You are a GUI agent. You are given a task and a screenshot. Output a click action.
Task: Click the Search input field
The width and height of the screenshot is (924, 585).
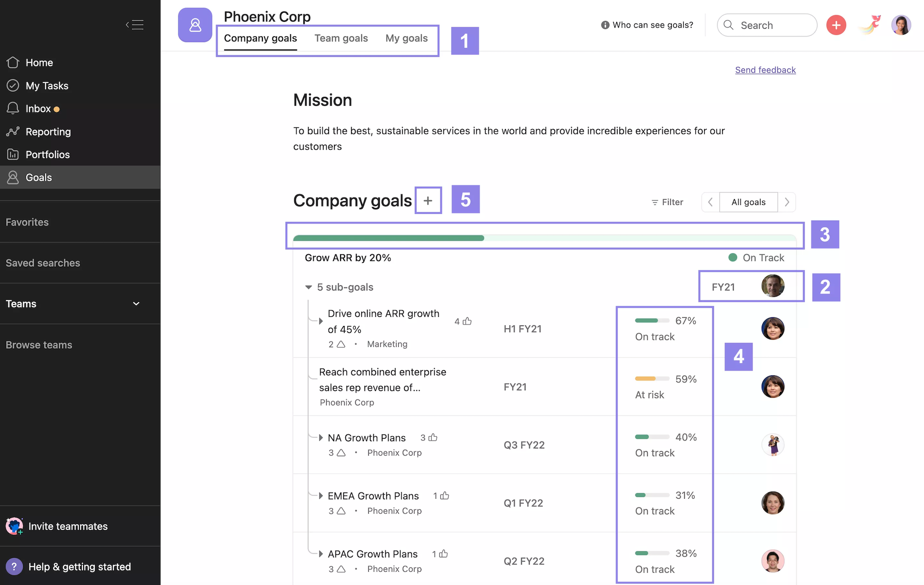tap(774, 24)
